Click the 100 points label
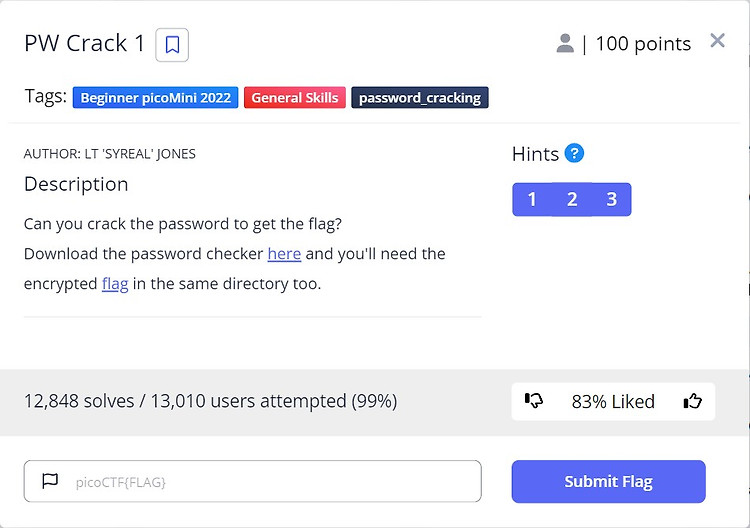Viewport: 750px width, 528px height. (x=643, y=44)
